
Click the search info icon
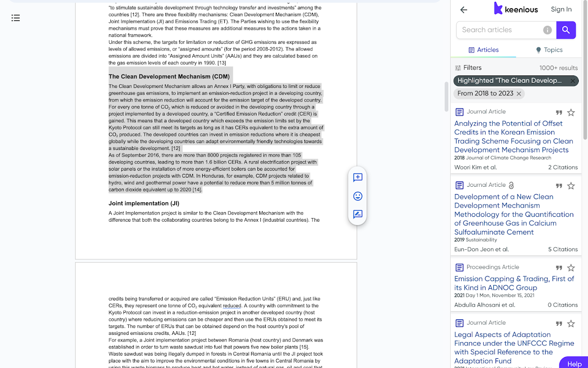[547, 30]
